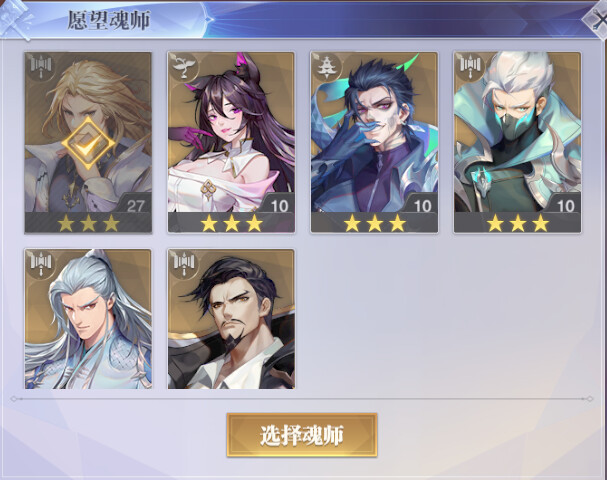607x480 pixels.
Task: Select the masked white-haired soul master card
Action: (517, 142)
